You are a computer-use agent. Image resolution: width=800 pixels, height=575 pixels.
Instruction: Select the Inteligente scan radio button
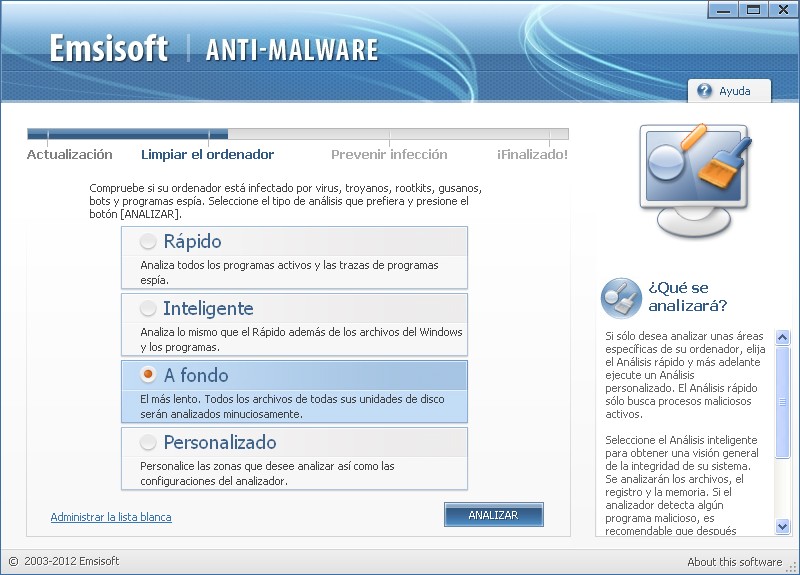click(x=148, y=308)
